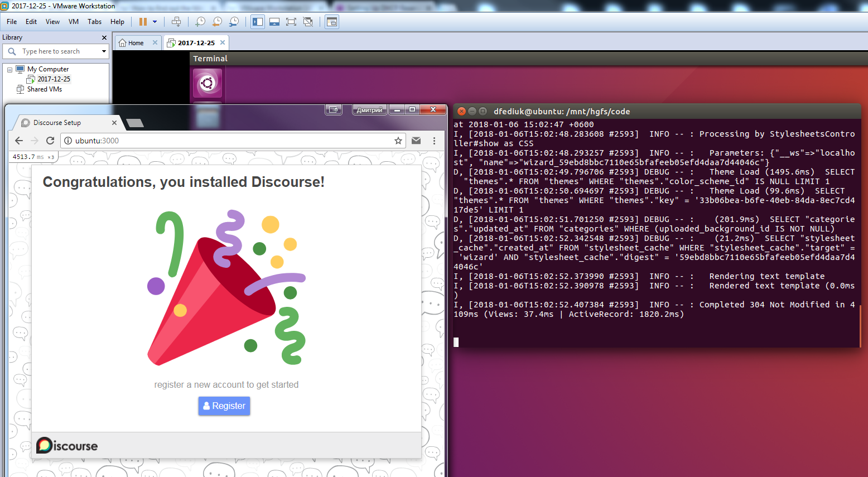Take a snapshot of this virtual machine
868x477 pixels.
200,22
